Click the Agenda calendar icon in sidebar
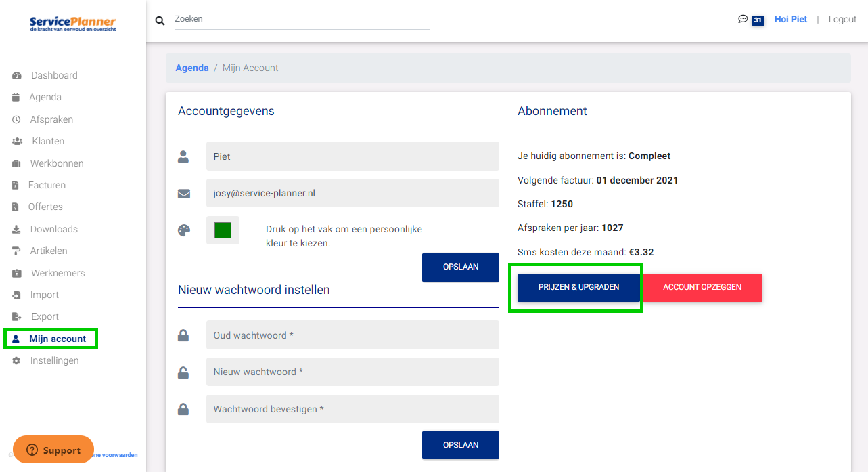 (x=16, y=98)
